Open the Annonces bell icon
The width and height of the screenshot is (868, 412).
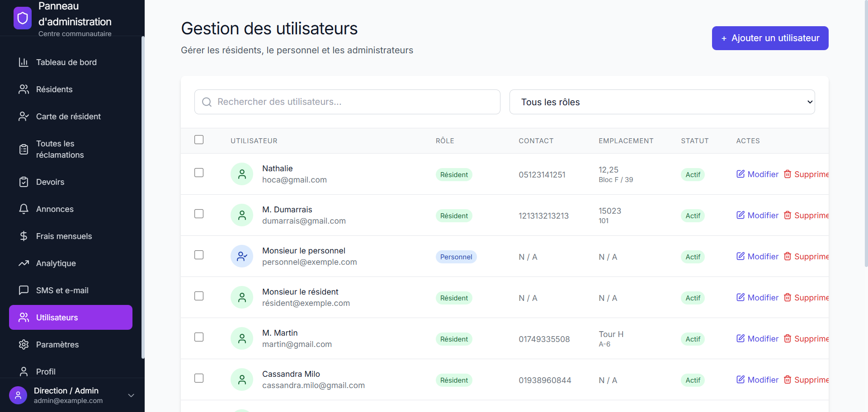(x=24, y=209)
